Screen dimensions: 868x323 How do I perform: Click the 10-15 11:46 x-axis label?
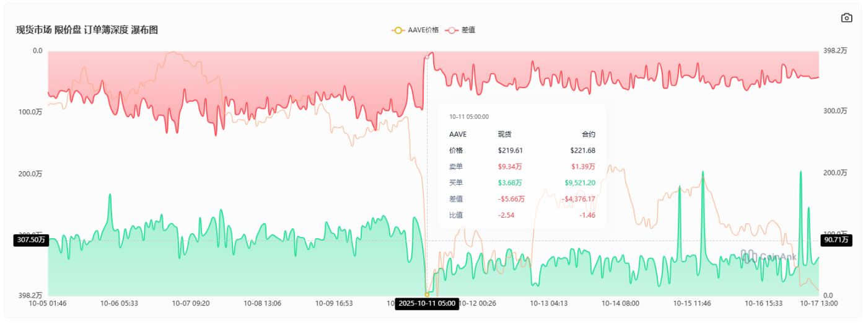(693, 304)
